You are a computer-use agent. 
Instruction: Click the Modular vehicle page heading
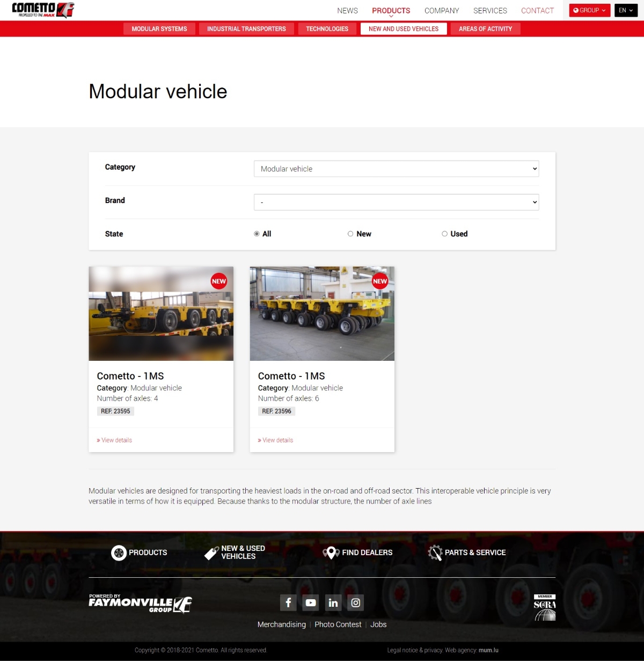(158, 91)
